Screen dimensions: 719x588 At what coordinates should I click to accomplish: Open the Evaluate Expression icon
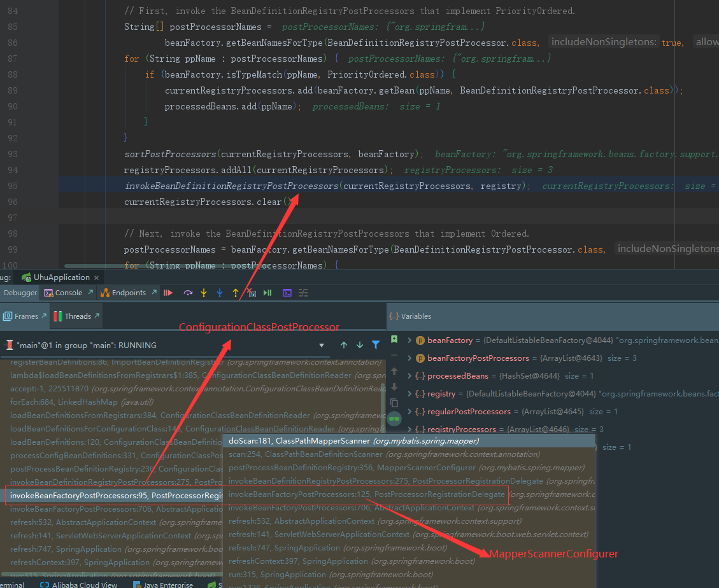point(287,293)
